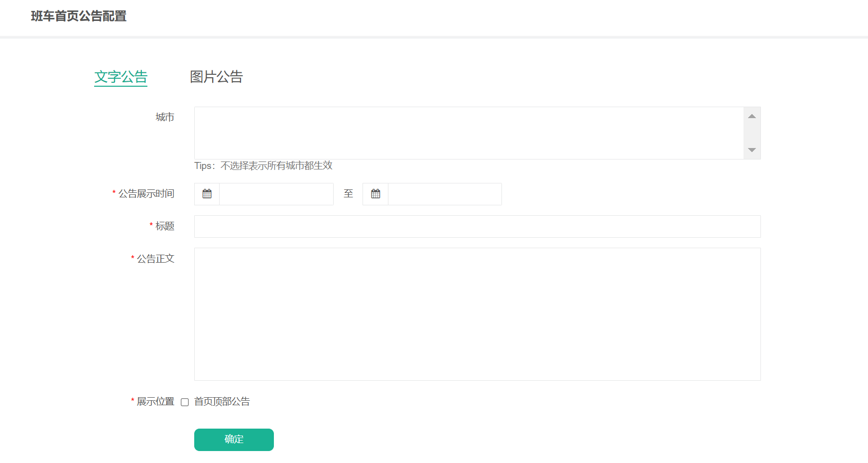Click the 公告正文 text area
The width and height of the screenshot is (868, 463).
point(477,314)
